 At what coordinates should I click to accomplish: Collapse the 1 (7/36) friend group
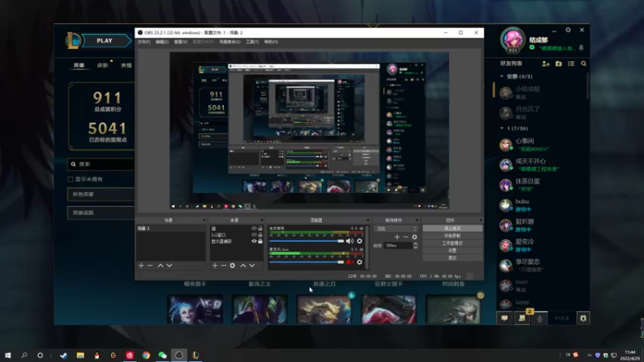click(x=502, y=129)
